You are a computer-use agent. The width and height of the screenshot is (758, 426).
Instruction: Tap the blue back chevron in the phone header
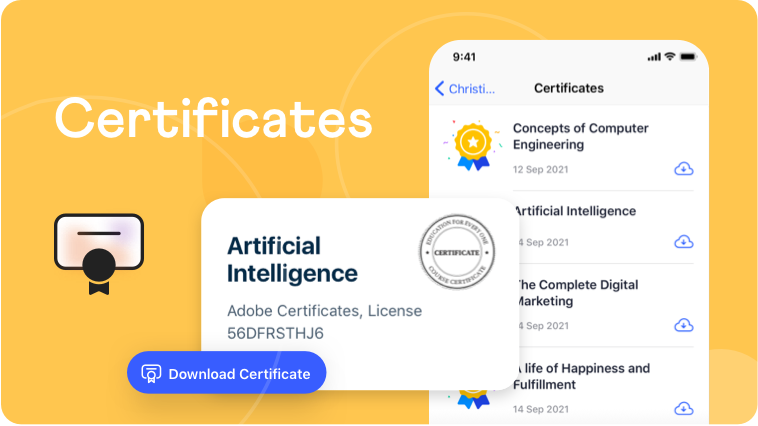tap(439, 88)
